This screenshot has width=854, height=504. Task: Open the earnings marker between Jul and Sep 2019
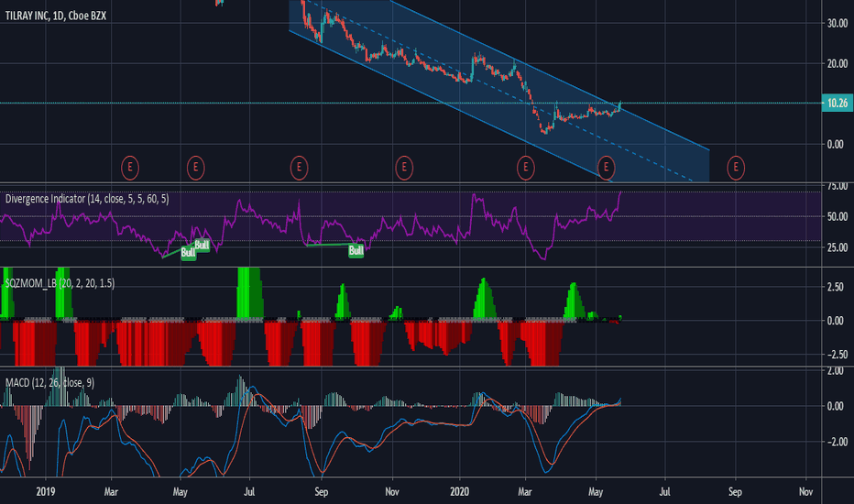(299, 168)
